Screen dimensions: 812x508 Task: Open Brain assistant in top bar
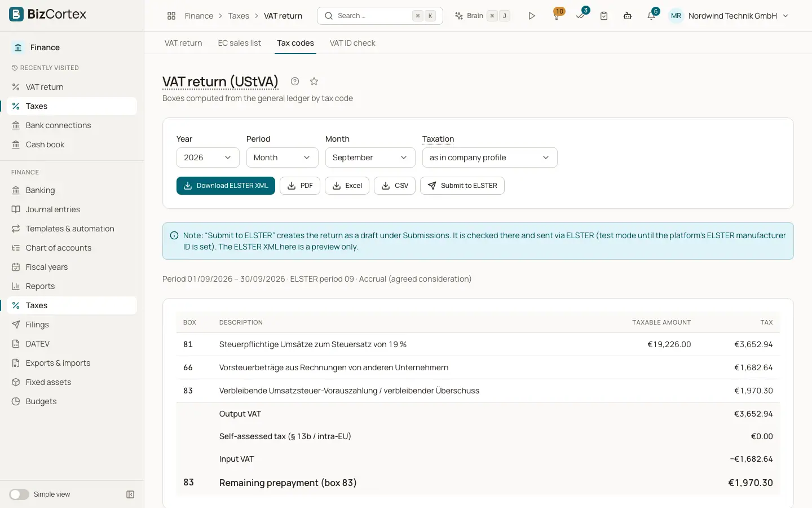(x=483, y=16)
